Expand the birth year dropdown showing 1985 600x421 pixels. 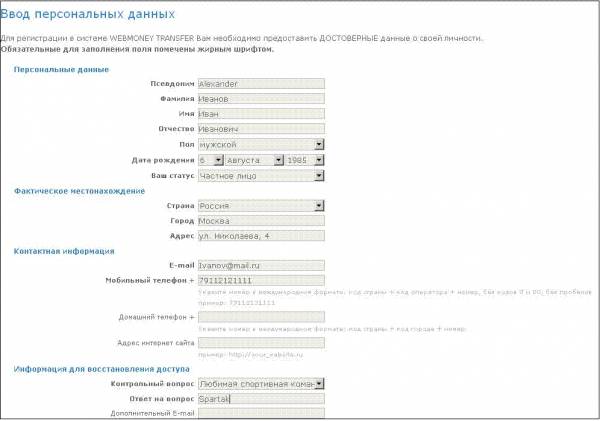[304, 160]
